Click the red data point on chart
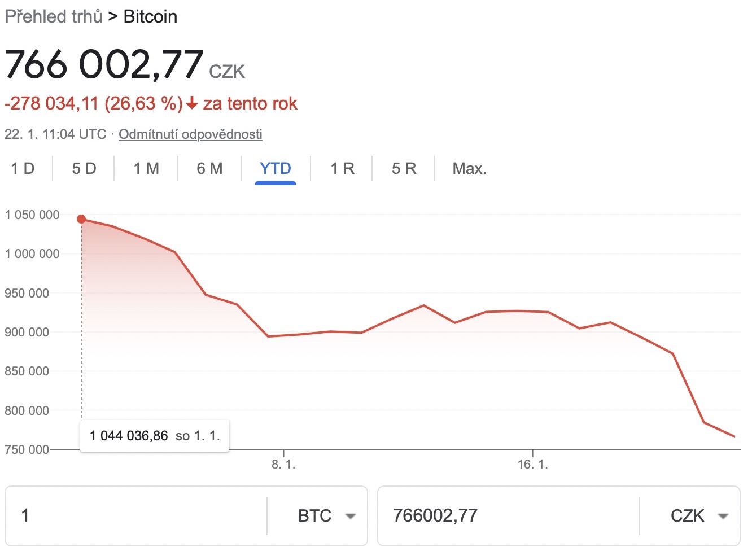 click(x=81, y=219)
